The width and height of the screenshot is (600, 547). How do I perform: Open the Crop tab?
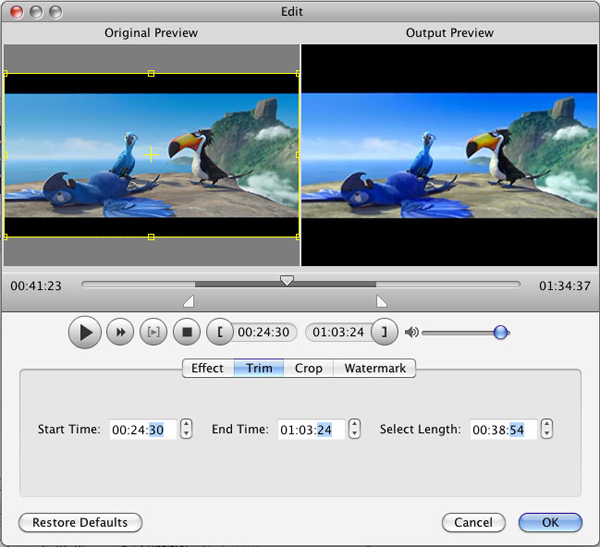click(308, 368)
